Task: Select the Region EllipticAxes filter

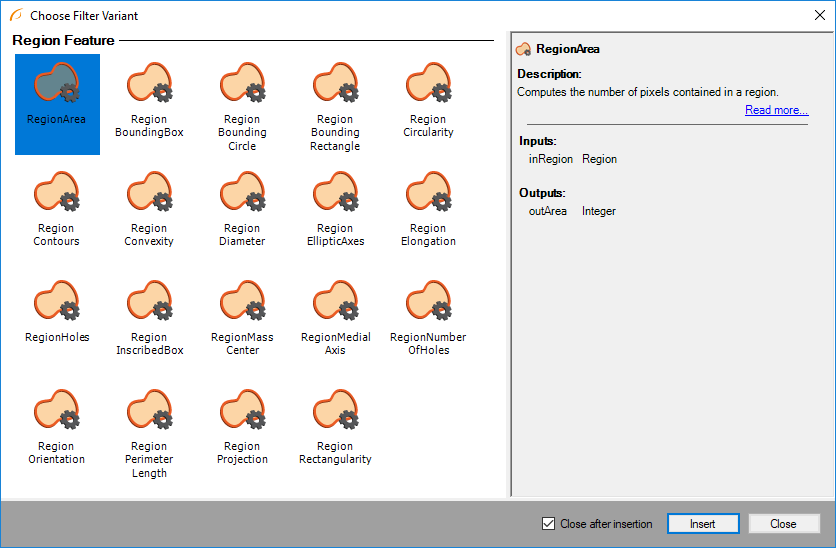Action: (x=335, y=192)
